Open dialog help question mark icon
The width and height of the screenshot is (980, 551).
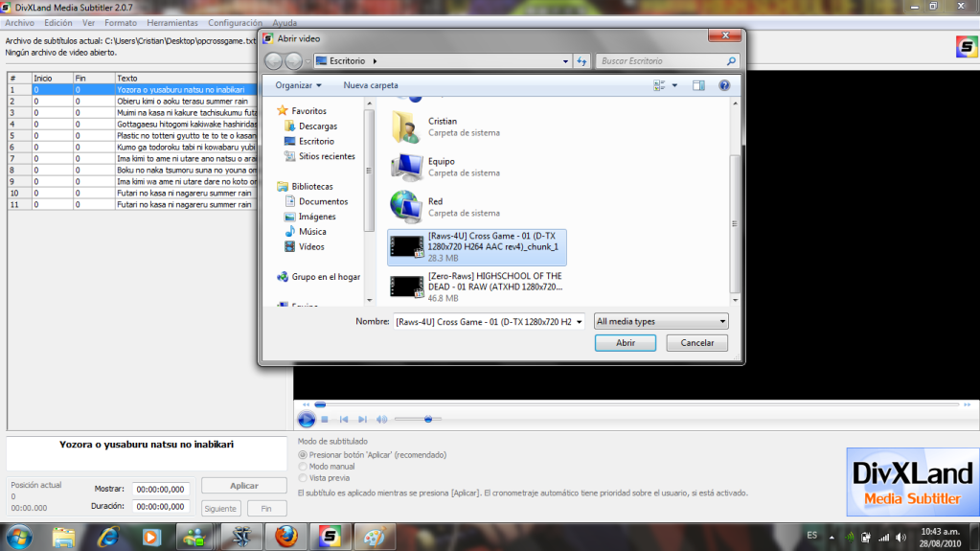(x=724, y=85)
